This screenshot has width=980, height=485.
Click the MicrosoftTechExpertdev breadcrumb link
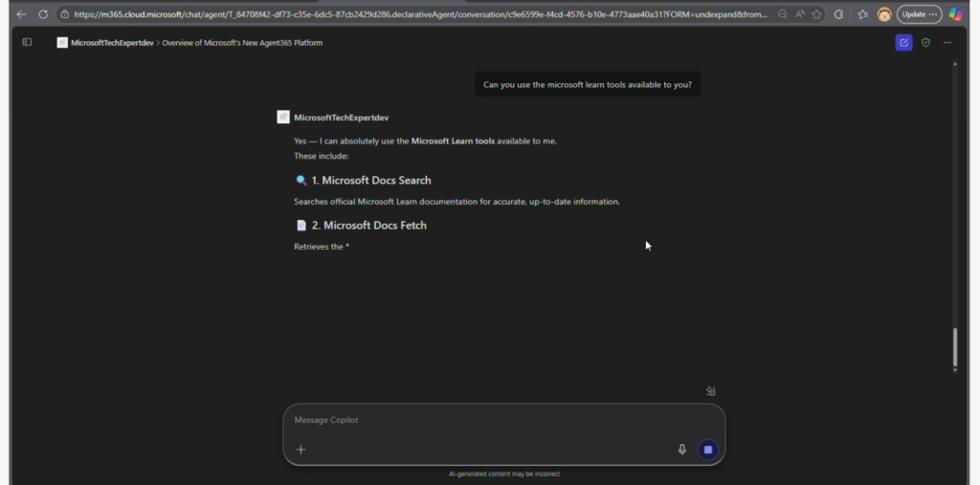click(x=111, y=43)
